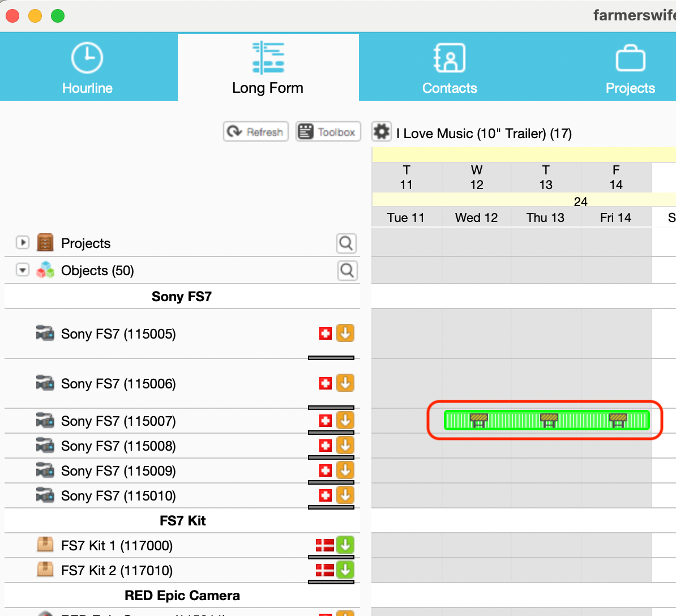Select the FS7 Kit 2 (117010) row label

[117, 571]
